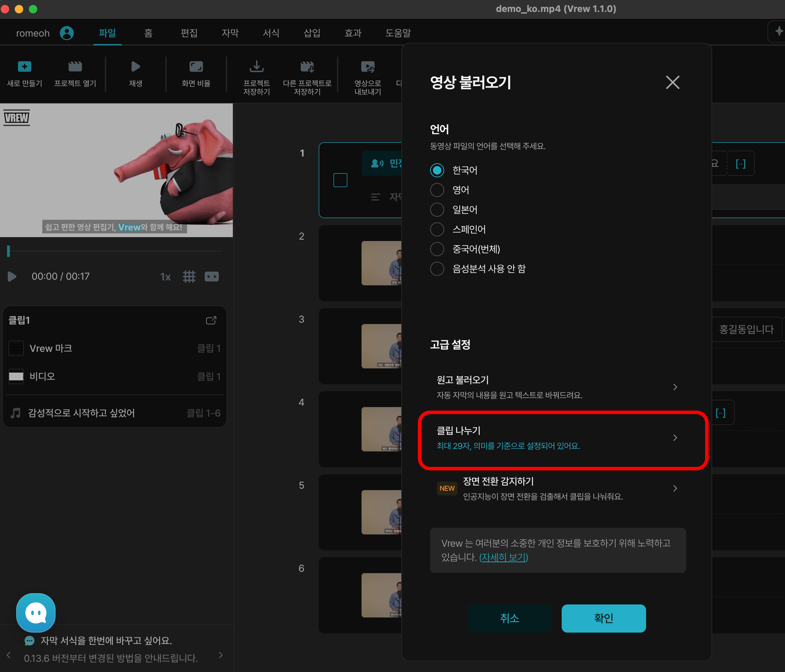Screen dimensions: 785x672
Task: Click the 확인 confirm button
Action: [603, 618]
